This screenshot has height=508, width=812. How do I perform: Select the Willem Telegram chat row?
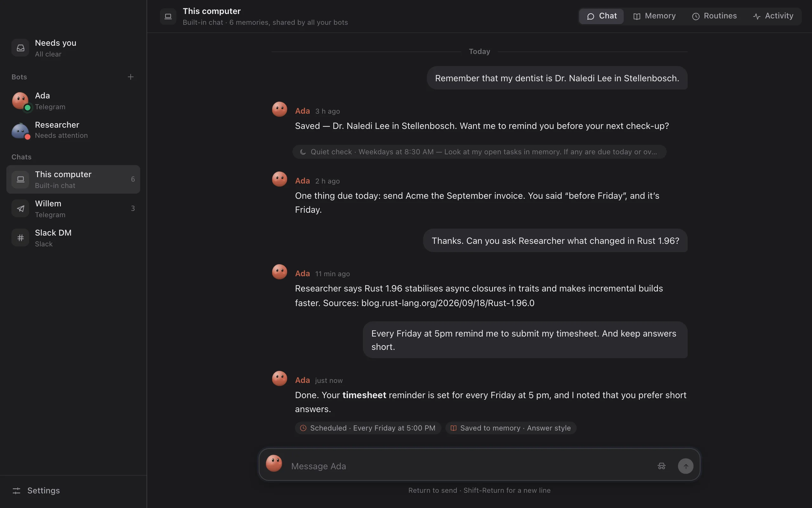[73, 209]
